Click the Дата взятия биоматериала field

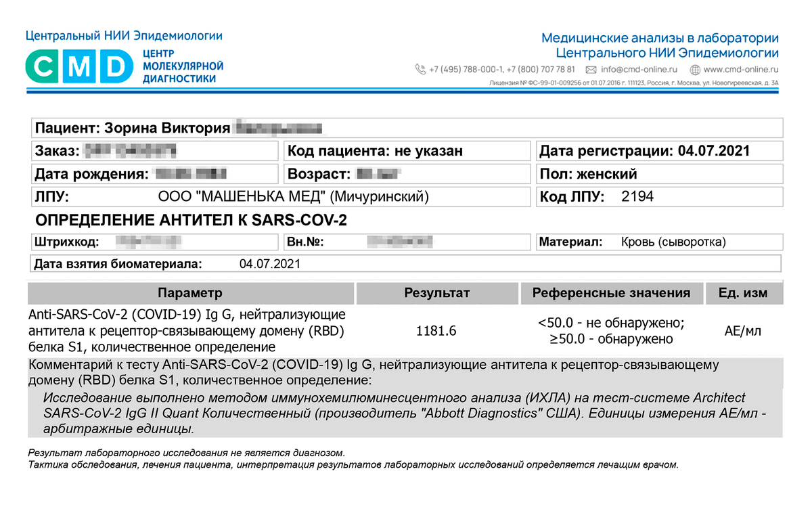(x=406, y=263)
